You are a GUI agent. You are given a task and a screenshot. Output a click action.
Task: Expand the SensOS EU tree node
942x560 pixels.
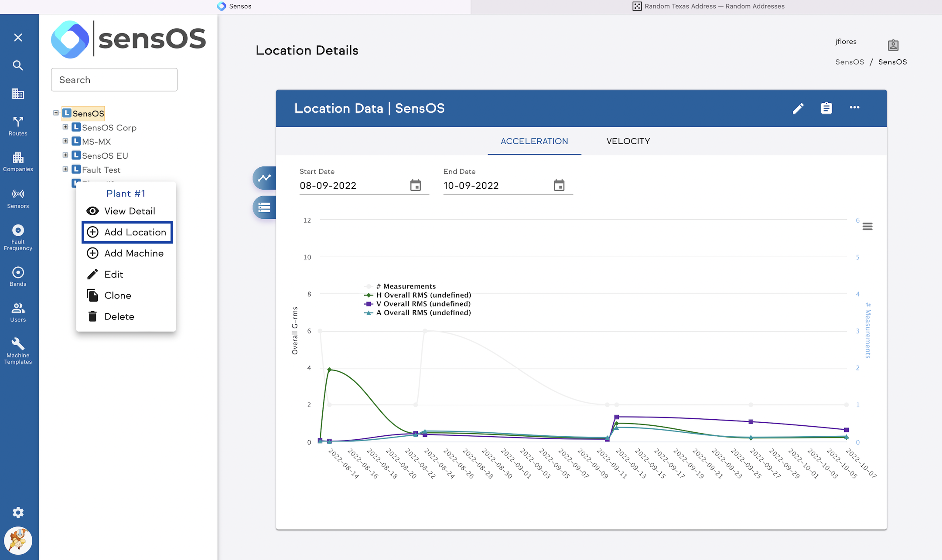65,155
